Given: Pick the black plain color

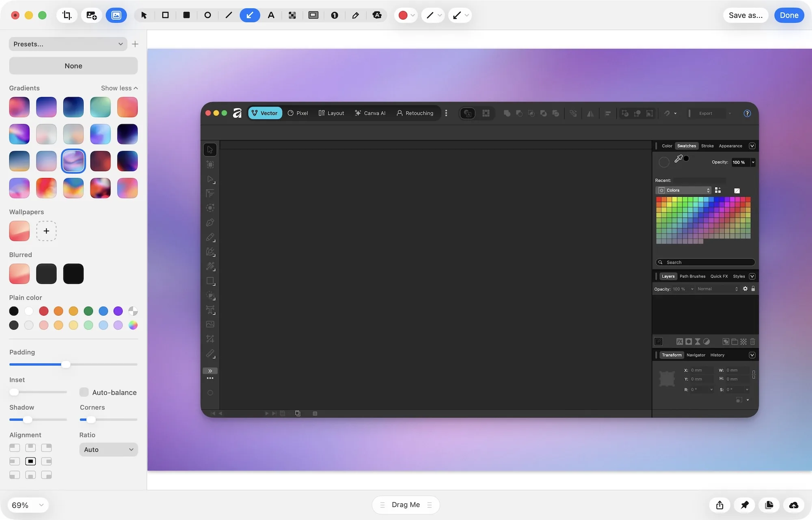Looking at the screenshot, I should (14, 311).
